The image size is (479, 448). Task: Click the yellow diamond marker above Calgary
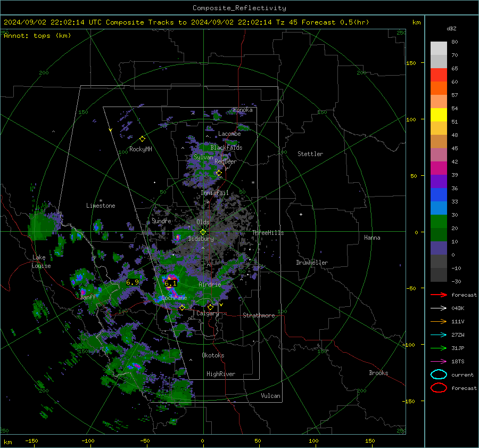(x=210, y=307)
